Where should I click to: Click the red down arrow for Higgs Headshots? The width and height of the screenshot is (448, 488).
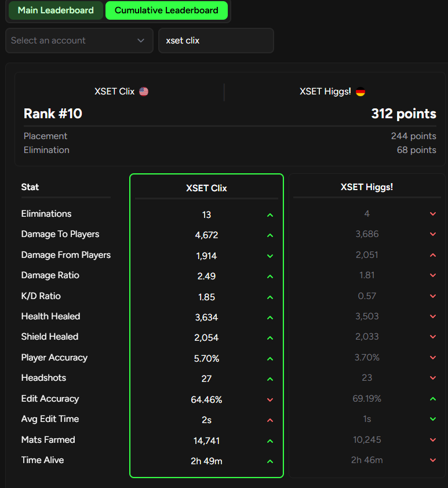[x=433, y=378]
